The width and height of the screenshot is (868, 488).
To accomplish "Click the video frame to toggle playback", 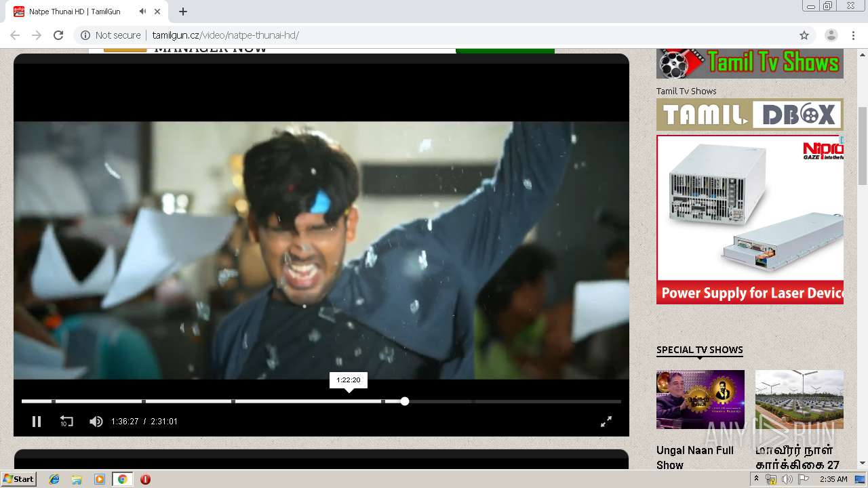I will pyautogui.click(x=321, y=250).
